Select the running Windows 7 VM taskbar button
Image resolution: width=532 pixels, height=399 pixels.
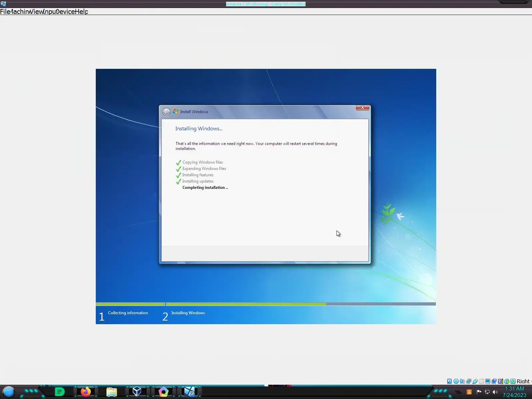190,392
